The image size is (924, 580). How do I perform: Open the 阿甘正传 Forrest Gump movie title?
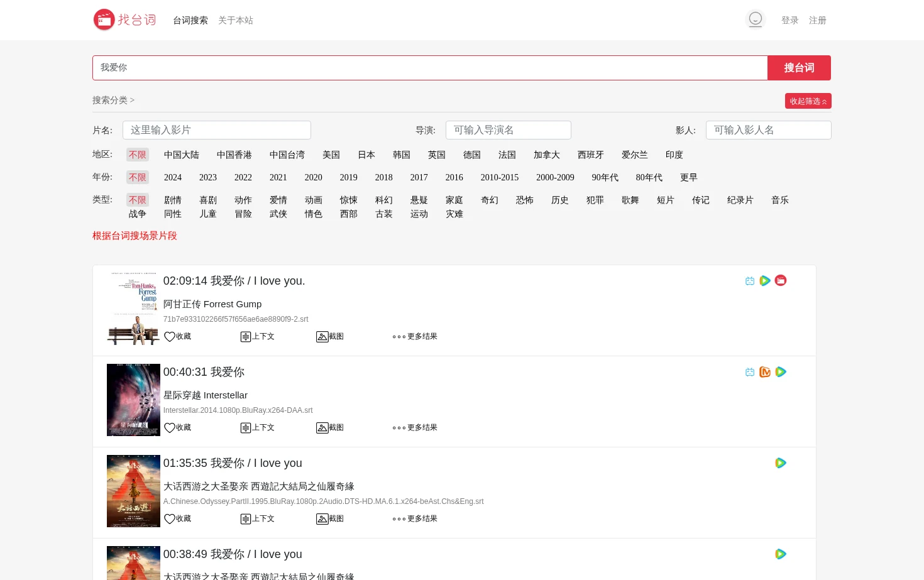pos(212,304)
